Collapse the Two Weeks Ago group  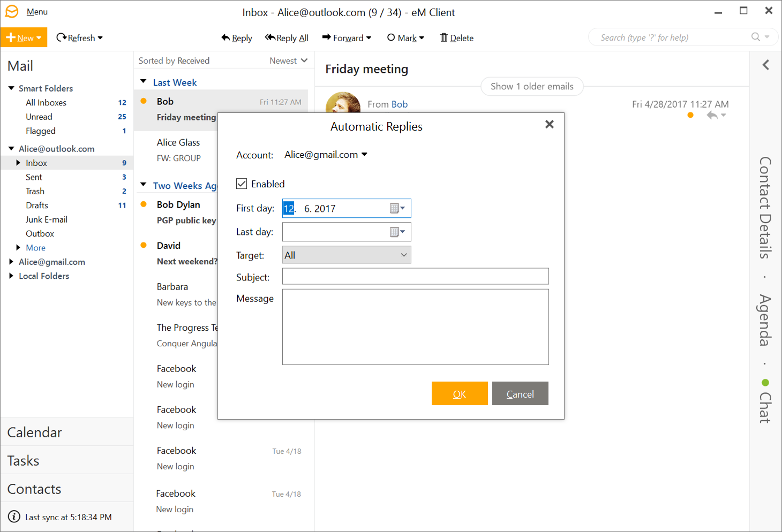pyautogui.click(x=144, y=185)
